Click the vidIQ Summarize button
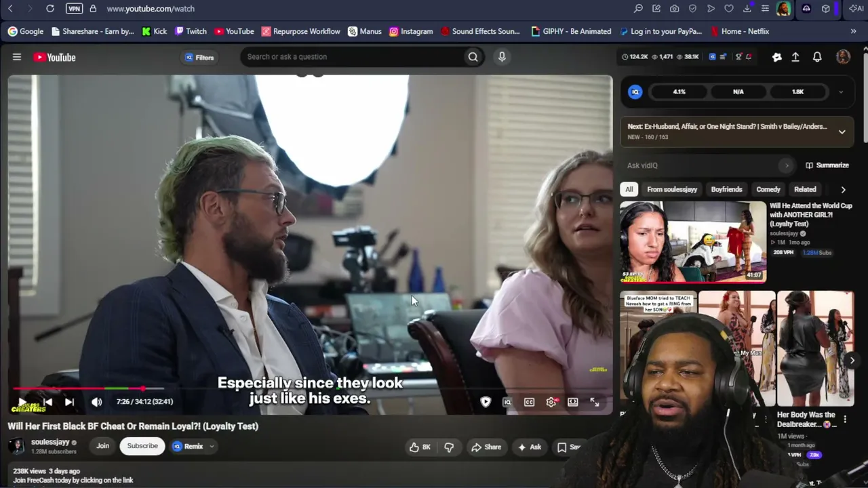Image resolution: width=868 pixels, height=488 pixels. [827, 165]
